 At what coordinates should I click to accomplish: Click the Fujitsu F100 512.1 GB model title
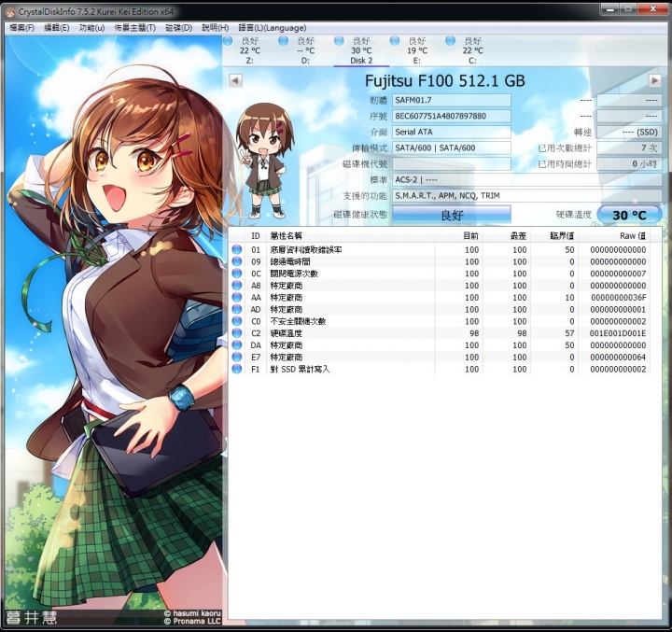(445, 80)
